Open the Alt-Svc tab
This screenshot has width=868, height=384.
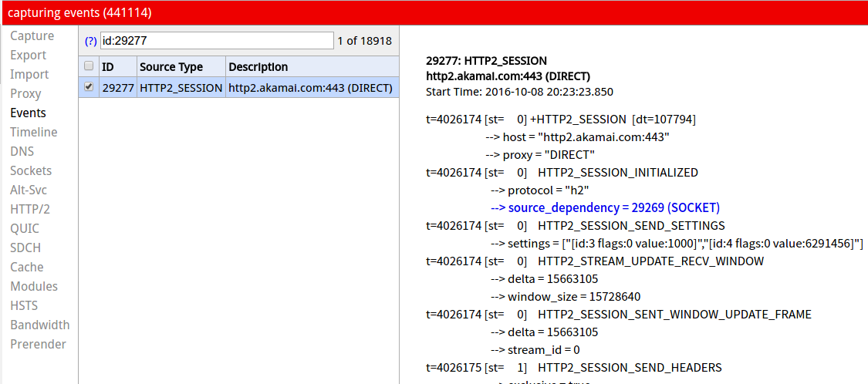29,190
